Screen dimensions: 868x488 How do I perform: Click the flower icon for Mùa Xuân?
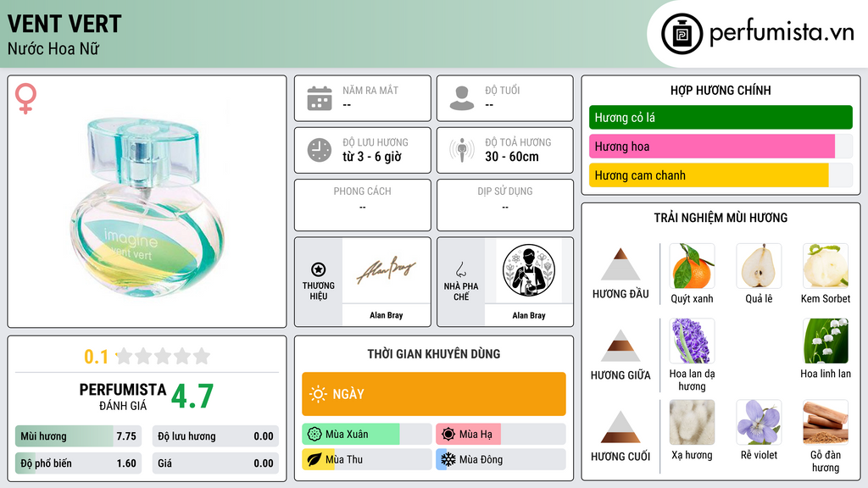(x=314, y=435)
